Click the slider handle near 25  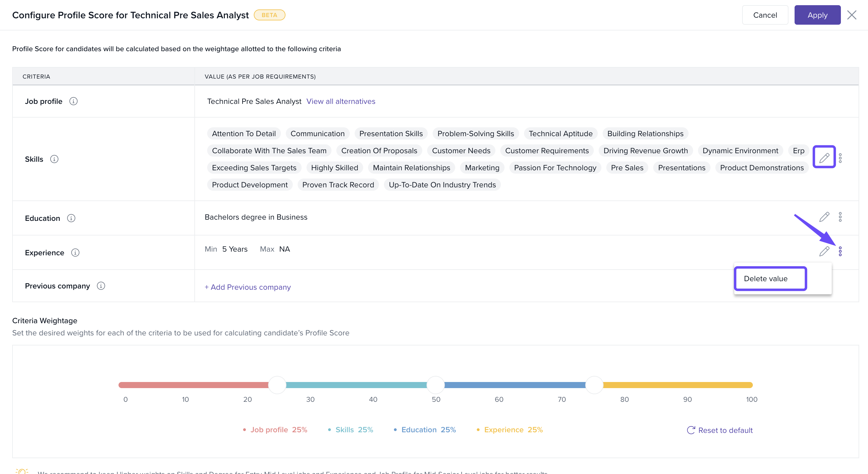(x=277, y=385)
